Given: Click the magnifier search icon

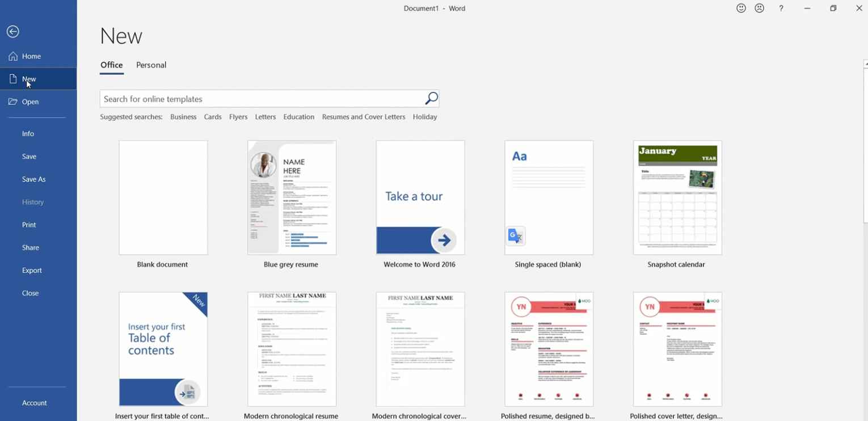Looking at the screenshot, I should coord(431,99).
